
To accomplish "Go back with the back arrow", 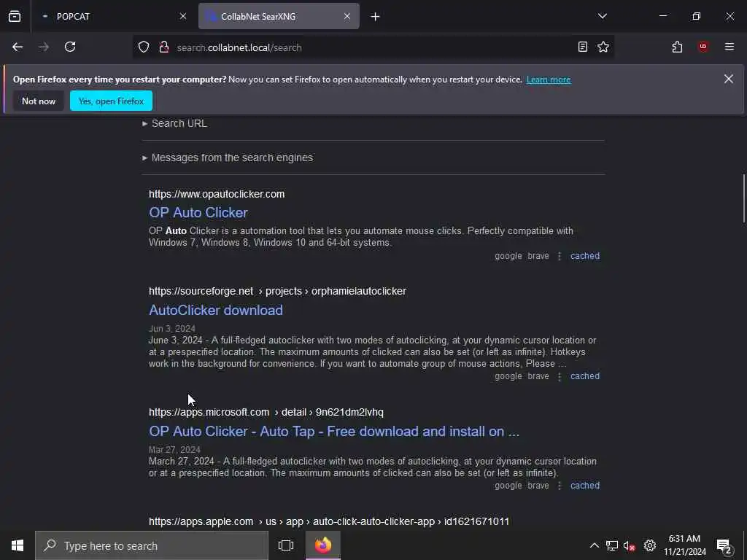I will [18, 47].
